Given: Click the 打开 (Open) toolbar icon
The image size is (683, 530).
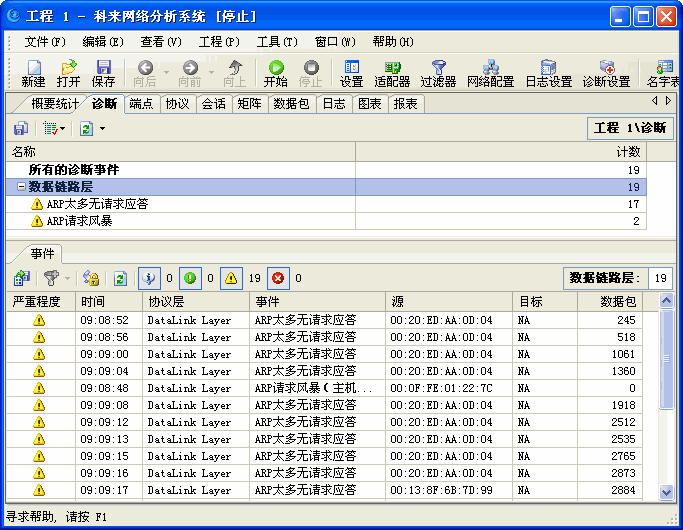Looking at the screenshot, I should coord(68,73).
